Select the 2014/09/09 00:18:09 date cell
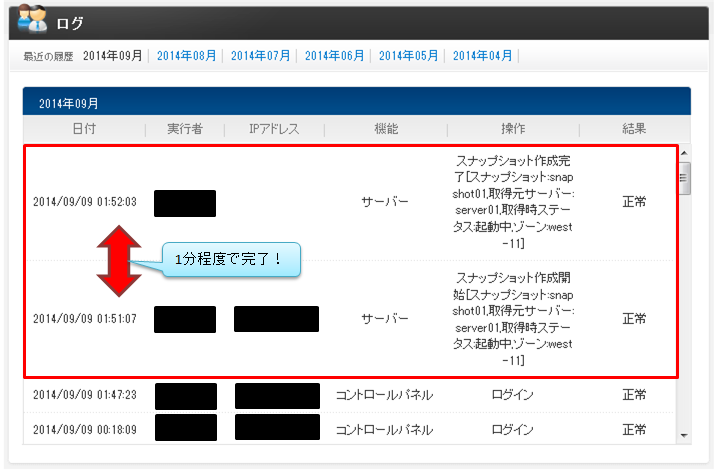715x470 pixels. click(85, 429)
